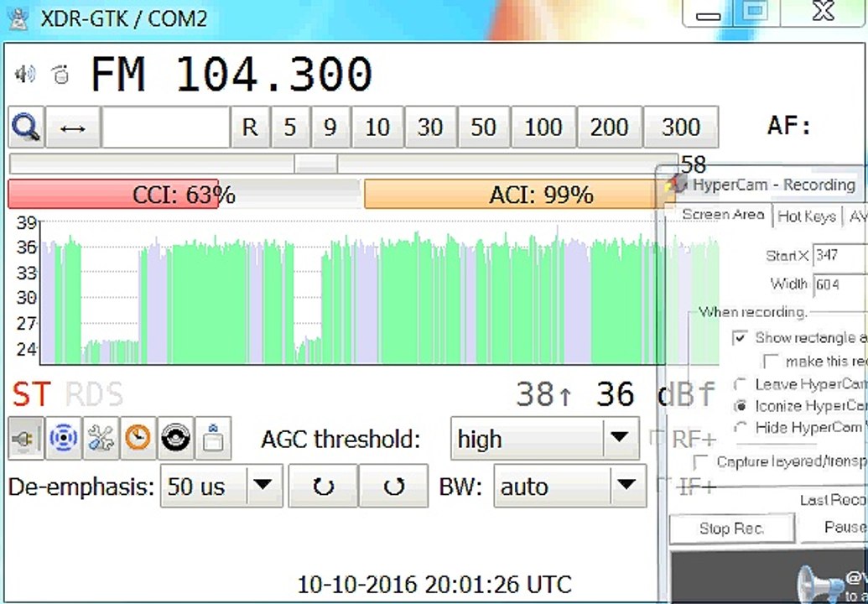
Task: Select Iconize HyperCam radio option
Action: (x=741, y=406)
